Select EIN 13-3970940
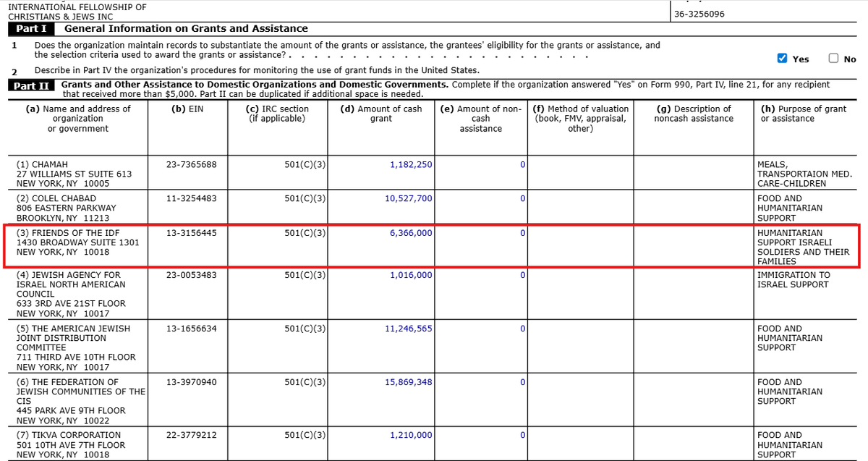Viewport: 868px width, 461px height. point(191,382)
